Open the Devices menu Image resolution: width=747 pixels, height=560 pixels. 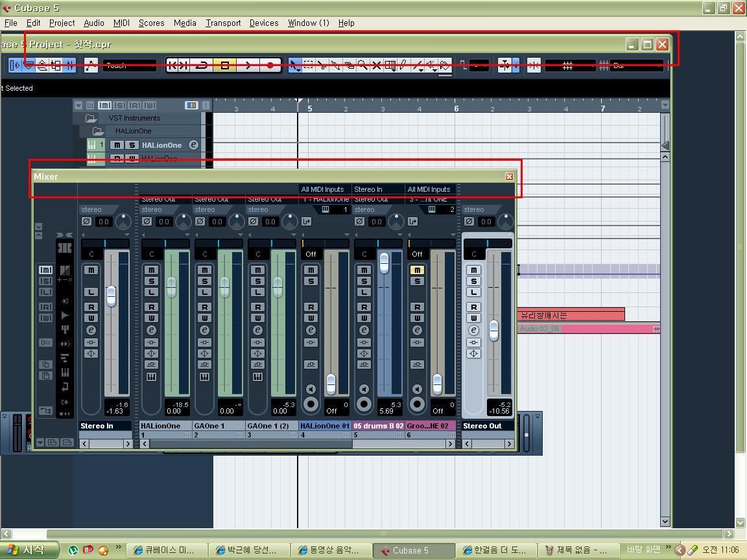coord(264,23)
